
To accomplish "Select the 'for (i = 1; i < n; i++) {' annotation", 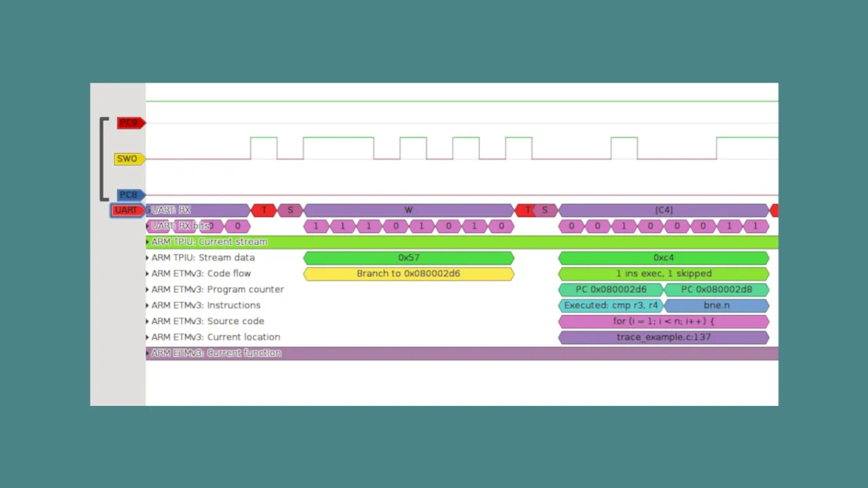I will [x=664, y=321].
